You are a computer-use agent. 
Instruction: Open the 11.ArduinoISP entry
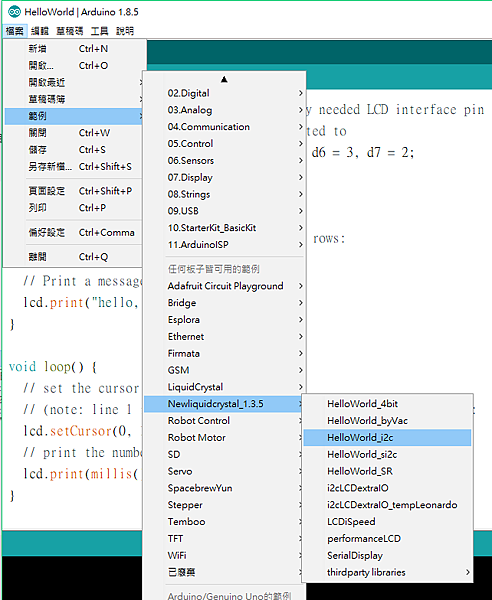225,245
